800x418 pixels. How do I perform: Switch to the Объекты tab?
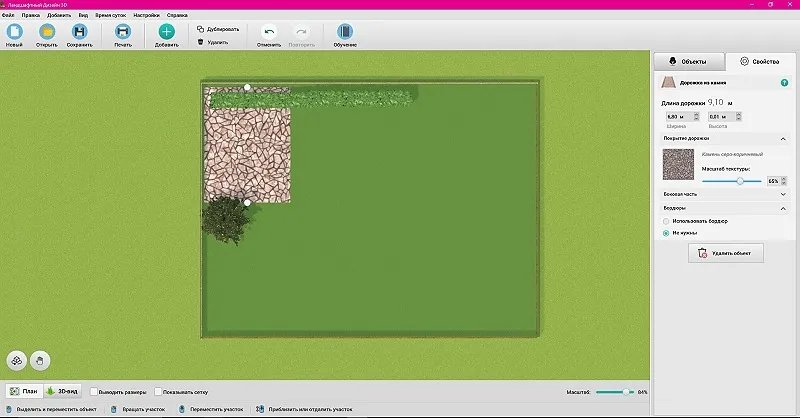pos(689,61)
